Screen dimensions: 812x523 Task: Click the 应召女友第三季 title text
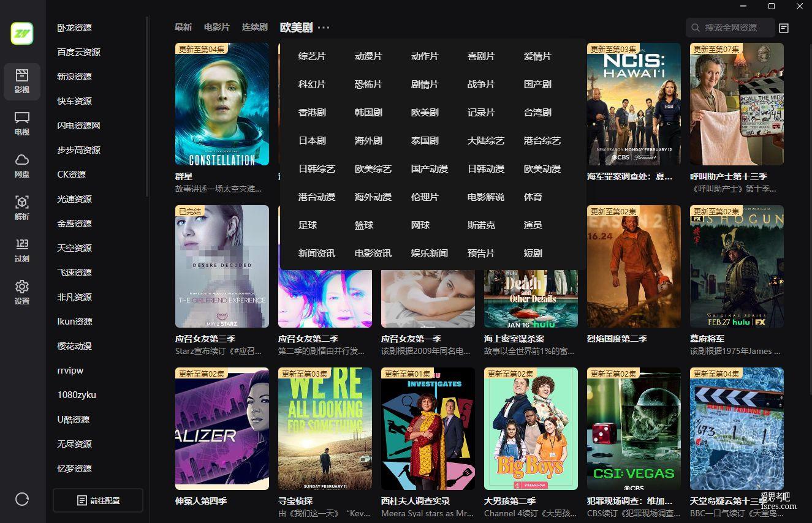(205, 339)
